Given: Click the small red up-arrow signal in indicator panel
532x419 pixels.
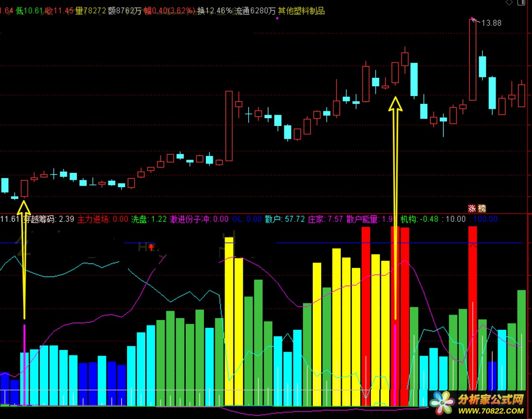Looking at the screenshot, I should click(x=151, y=248).
